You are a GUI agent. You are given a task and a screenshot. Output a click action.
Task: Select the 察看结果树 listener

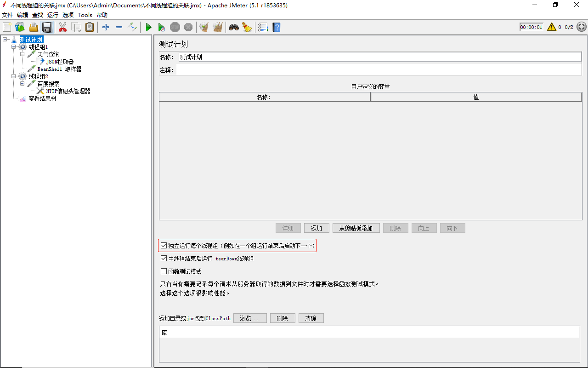42,98
